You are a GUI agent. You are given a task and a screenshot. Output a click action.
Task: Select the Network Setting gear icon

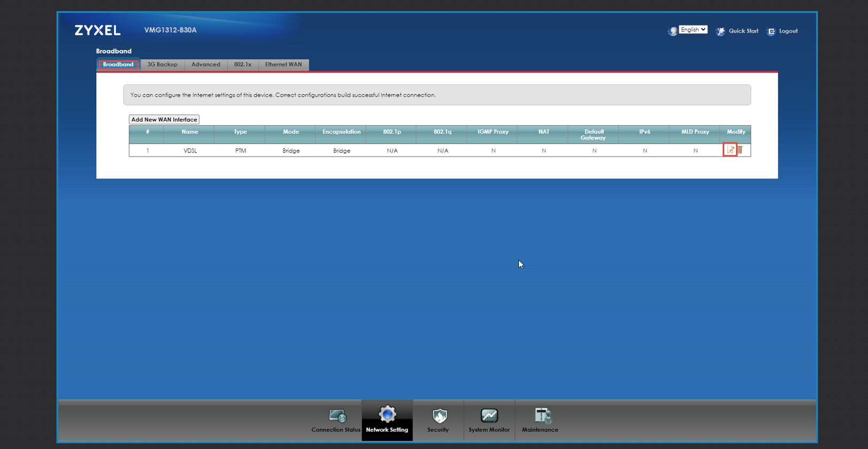(x=387, y=415)
